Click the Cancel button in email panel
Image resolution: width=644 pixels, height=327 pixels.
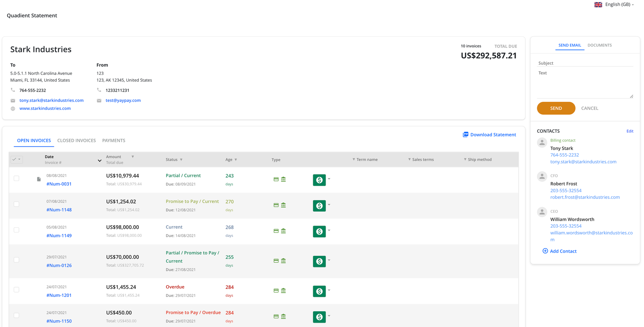tap(590, 108)
